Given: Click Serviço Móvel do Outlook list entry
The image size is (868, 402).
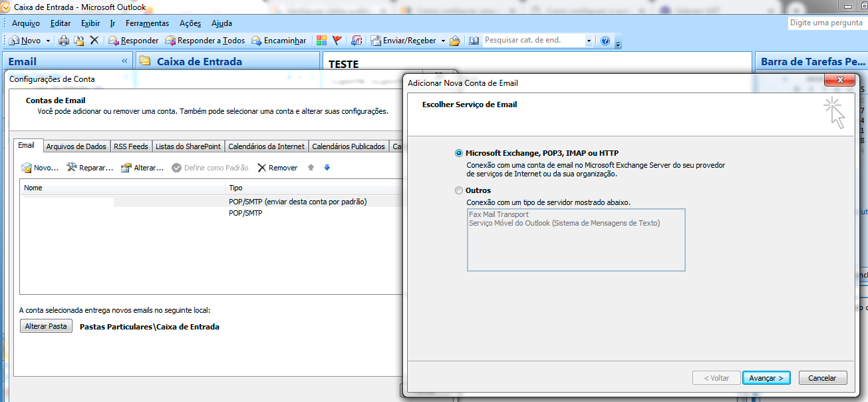Looking at the screenshot, I should (x=565, y=223).
